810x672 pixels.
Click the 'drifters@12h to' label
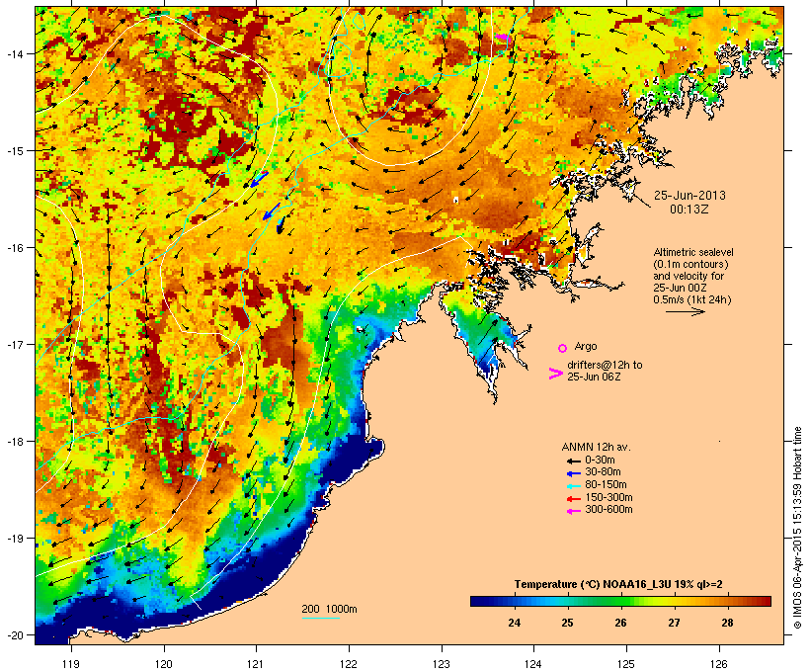pos(605,365)
